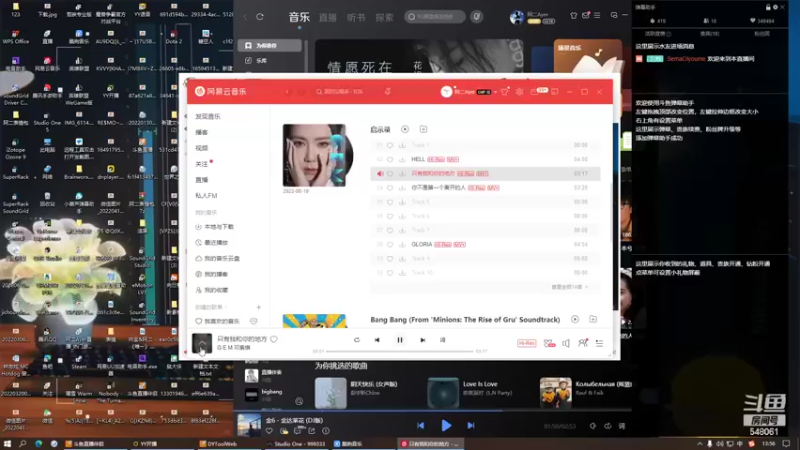Skip to previous track in NetEase player bar
The height and width of the screenshot is (450, 800).
[377, 340]
